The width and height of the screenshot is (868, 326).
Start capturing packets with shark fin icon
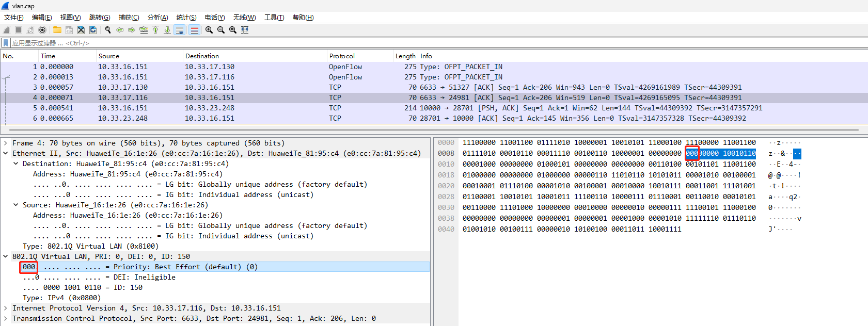7,30
